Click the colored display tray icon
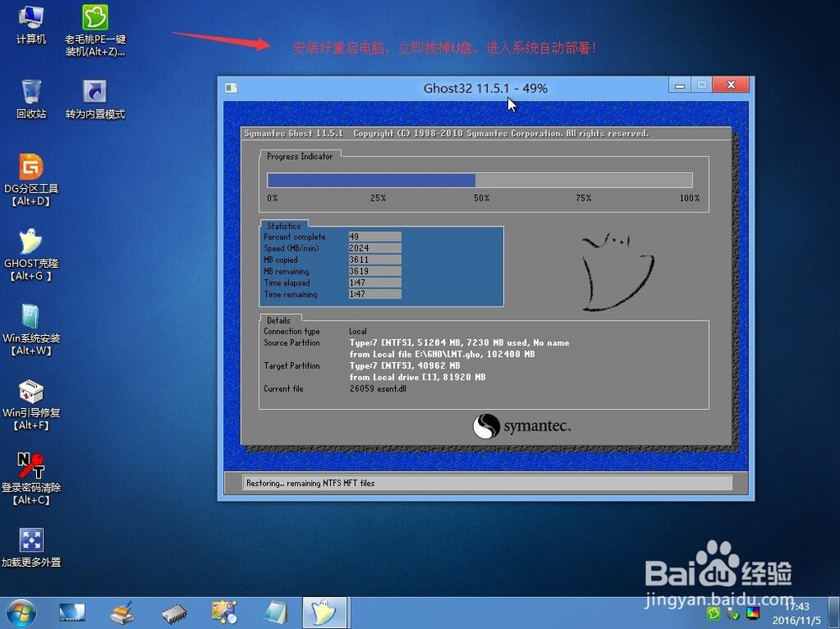 click(x=753, y=613)
